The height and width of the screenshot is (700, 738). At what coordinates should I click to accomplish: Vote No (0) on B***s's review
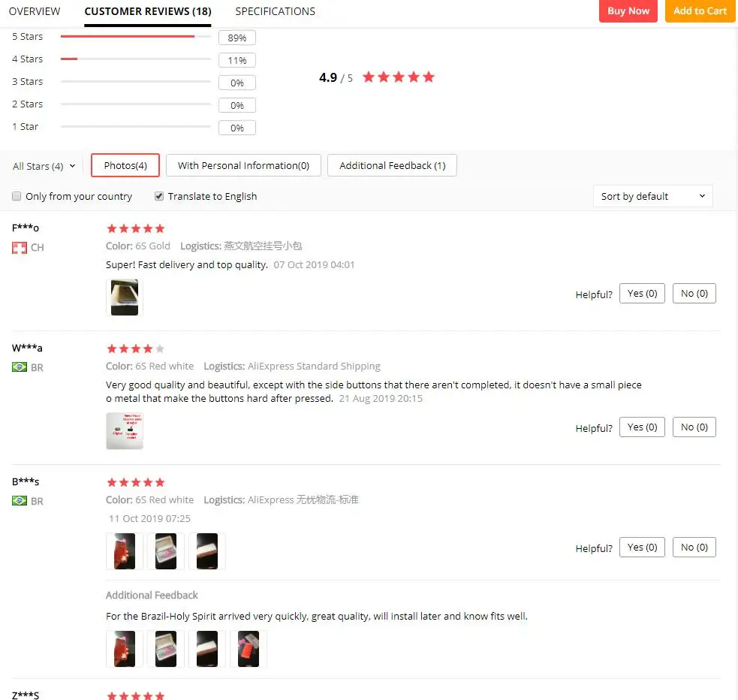[x=694, y=547]
